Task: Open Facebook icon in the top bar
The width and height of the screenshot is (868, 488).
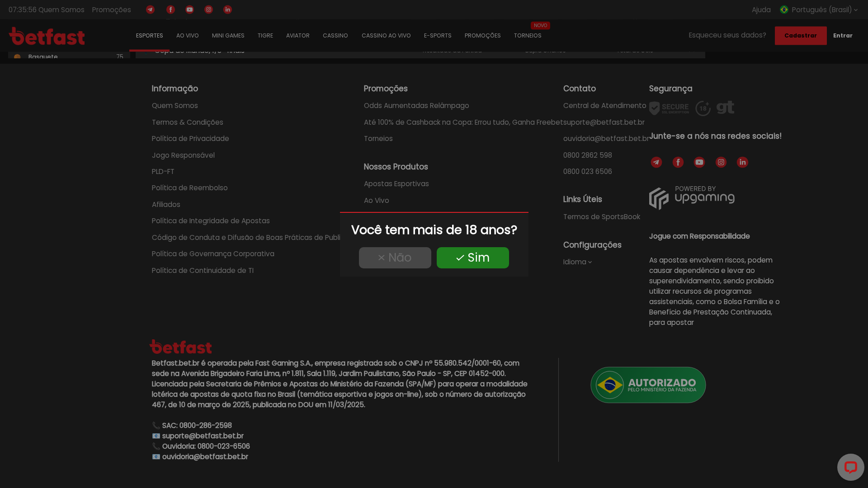Action: [x=170, y=9]
